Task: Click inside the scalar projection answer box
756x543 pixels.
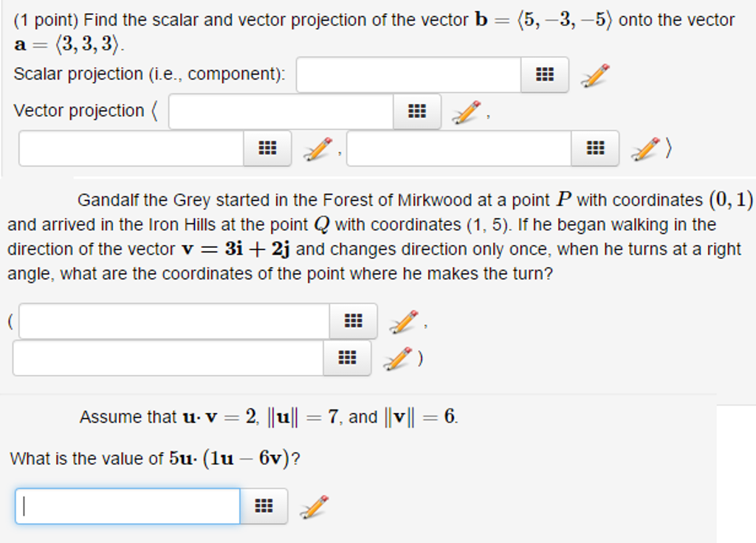Action: coord(408,74)
